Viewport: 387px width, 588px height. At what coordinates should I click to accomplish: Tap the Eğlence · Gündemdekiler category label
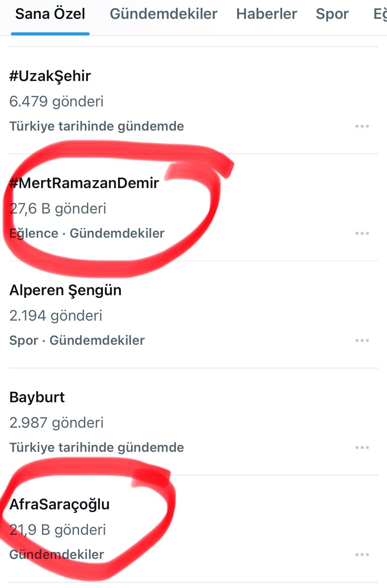[87, 233]
